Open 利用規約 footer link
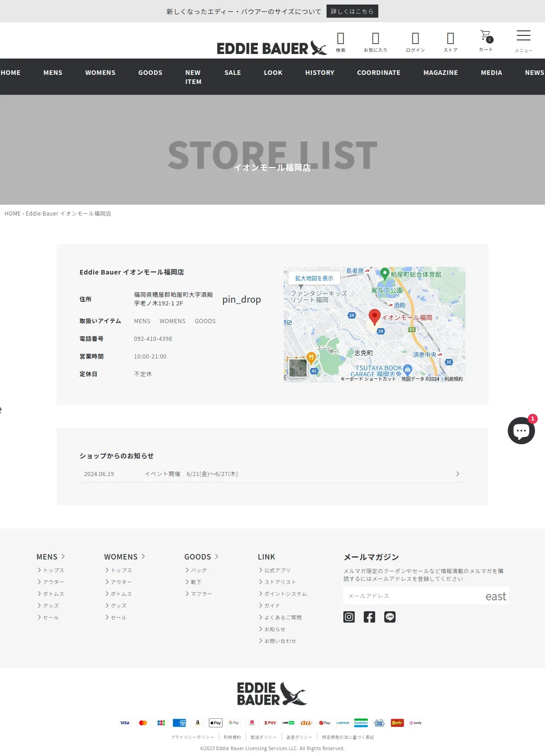545x756 pixels. click(x=232, y=737)
